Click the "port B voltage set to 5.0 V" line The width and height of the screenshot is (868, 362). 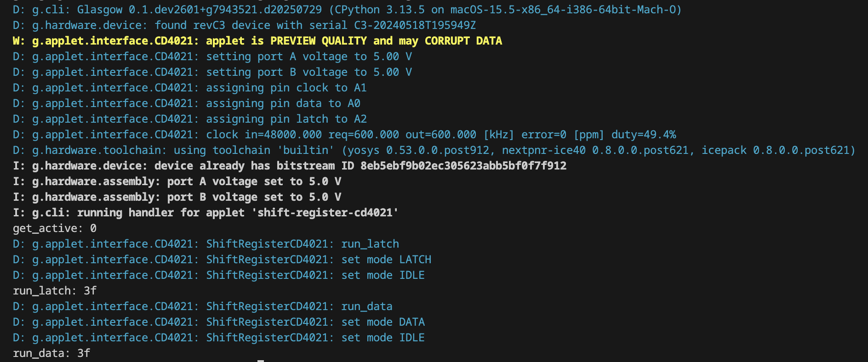(x=254, y=197)
